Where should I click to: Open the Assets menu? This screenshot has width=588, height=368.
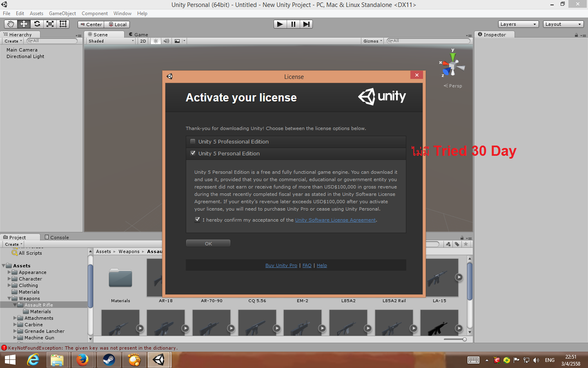(x=36, y=13)
